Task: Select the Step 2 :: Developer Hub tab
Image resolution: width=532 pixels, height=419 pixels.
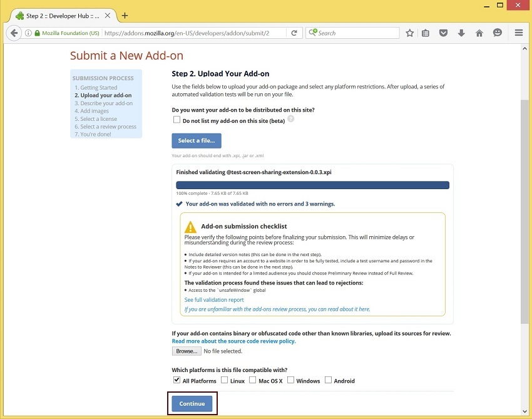Action: [x=63, y=16]
